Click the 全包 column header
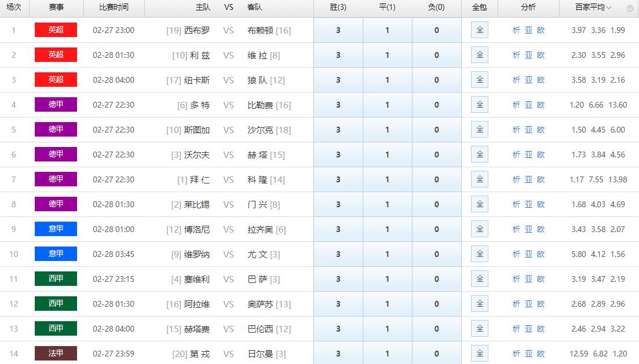This screenshot has width=639, height=364. 479,8
